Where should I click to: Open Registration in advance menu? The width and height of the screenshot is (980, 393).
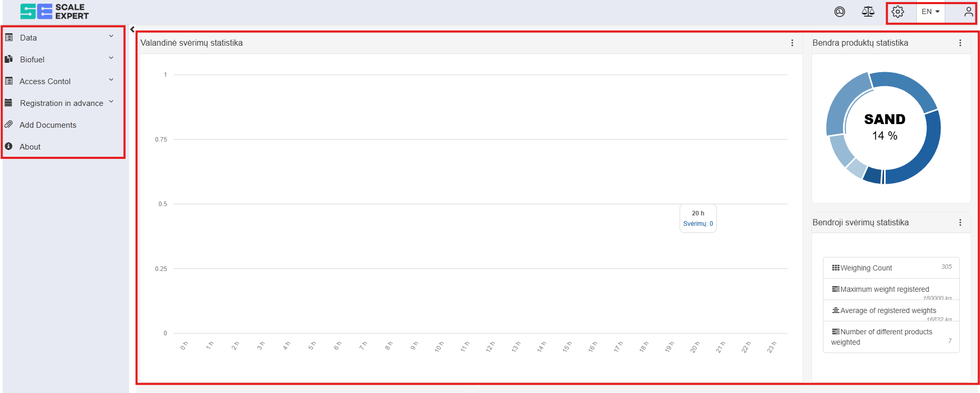click(61, 103)
